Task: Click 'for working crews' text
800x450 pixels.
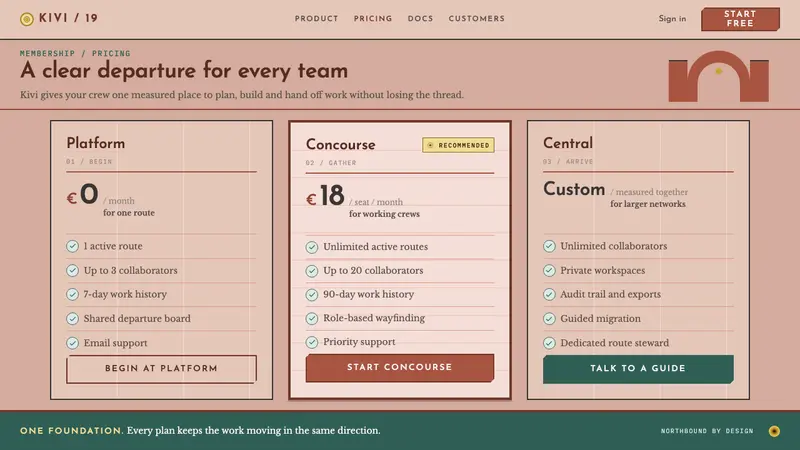Action: [x=384, y=214]
